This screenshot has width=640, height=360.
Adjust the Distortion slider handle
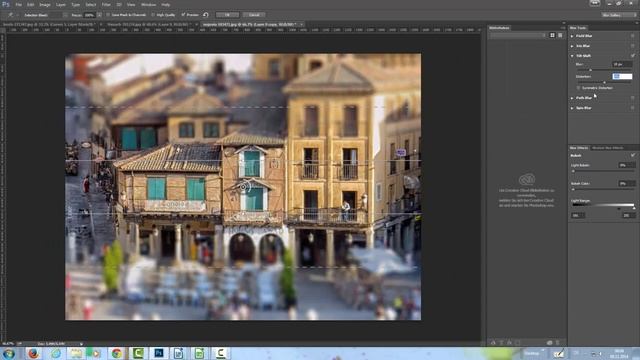pos(604,82)
